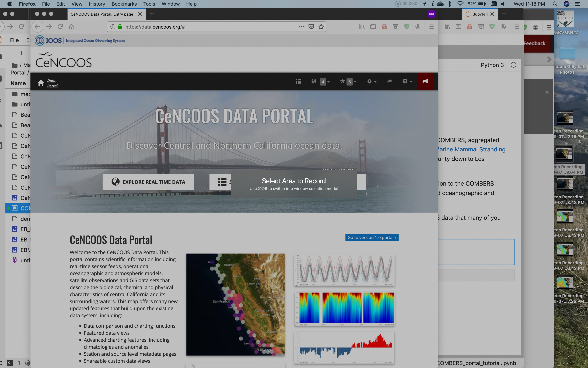
Task: Click the Name column header in Jupyter file browser
Action: [18, 83]
